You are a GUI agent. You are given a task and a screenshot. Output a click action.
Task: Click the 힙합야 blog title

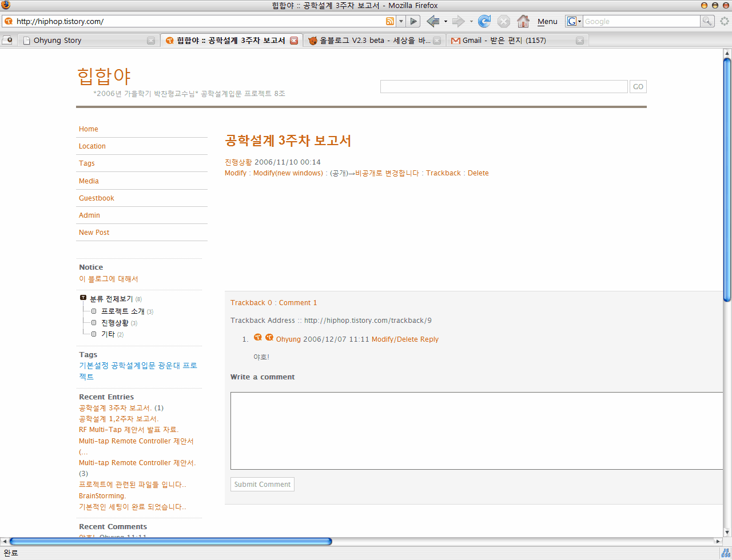point(104,76)
